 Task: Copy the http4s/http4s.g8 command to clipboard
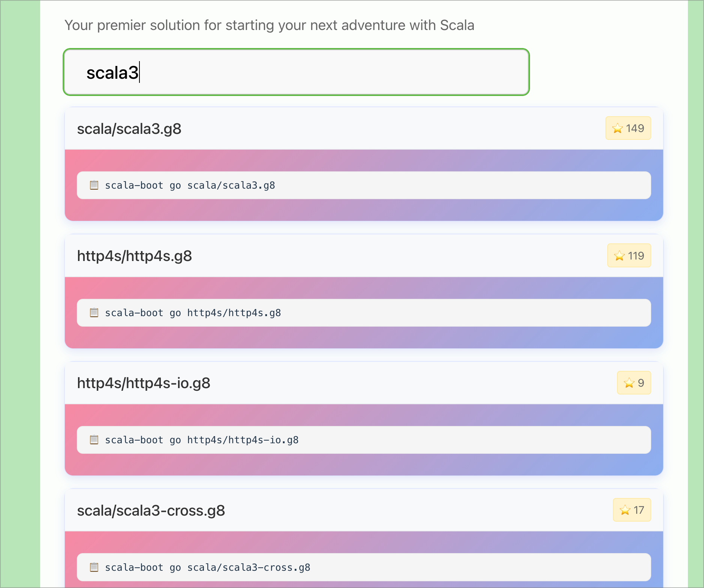[94, 312]
